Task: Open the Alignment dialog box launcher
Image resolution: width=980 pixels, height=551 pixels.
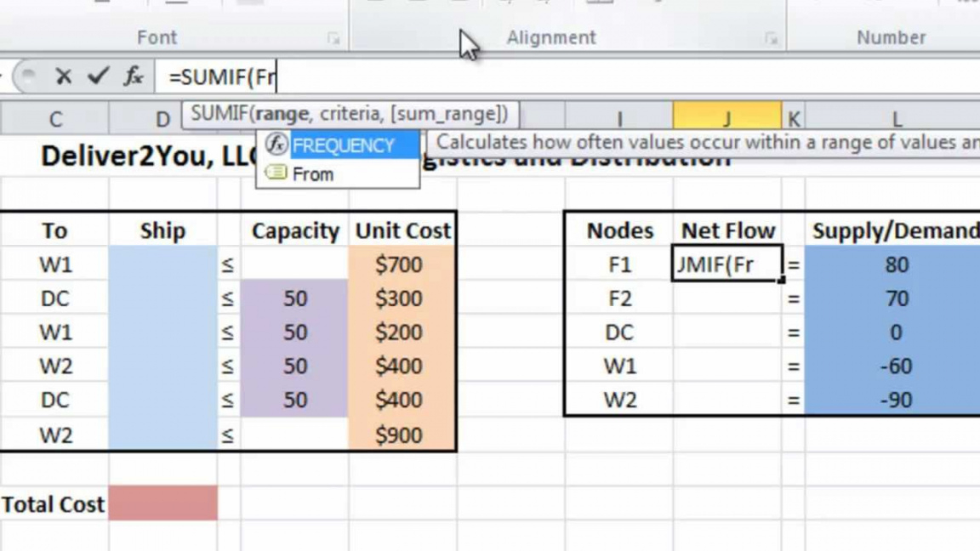Action: click(771, 39)
